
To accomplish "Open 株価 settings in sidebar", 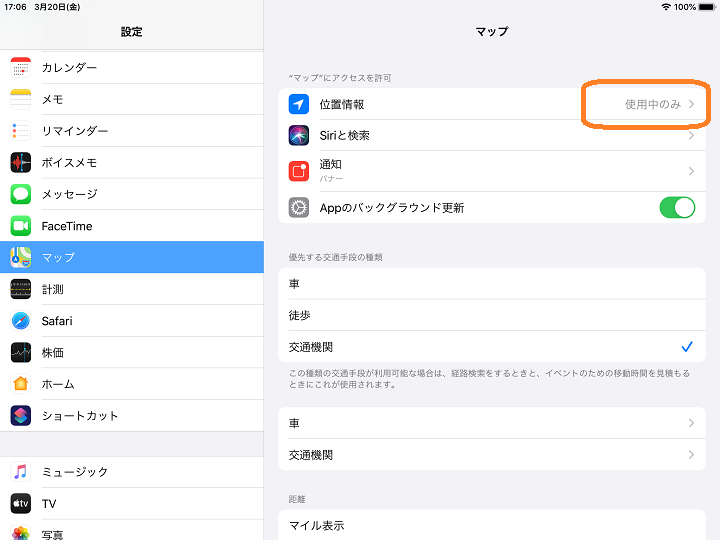I will [132, 352].
